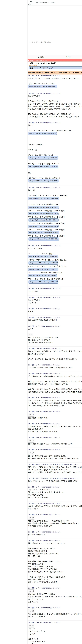Screen dimensions: 82x644
Task: Click post number 0021 header
Action: (x=44, y=487)
